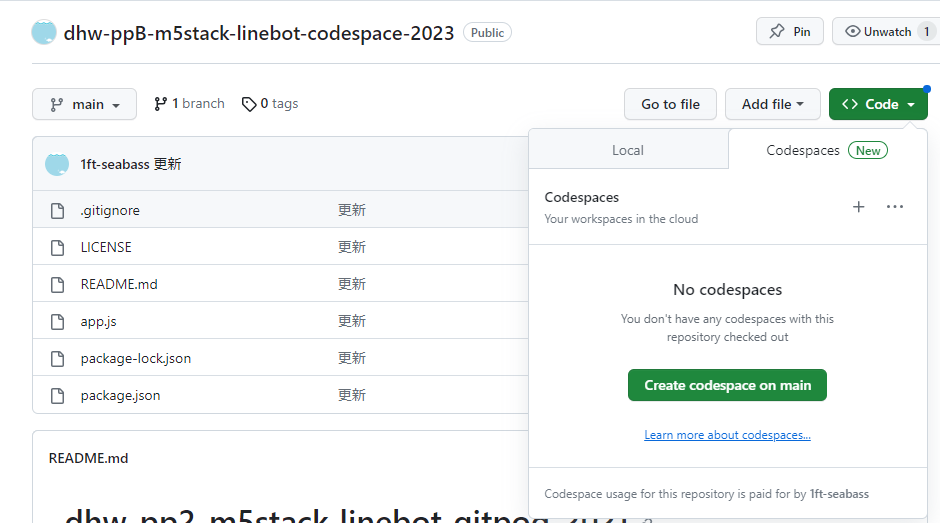Open the latest commit message 更新 in the header

(x=167, y=164)
